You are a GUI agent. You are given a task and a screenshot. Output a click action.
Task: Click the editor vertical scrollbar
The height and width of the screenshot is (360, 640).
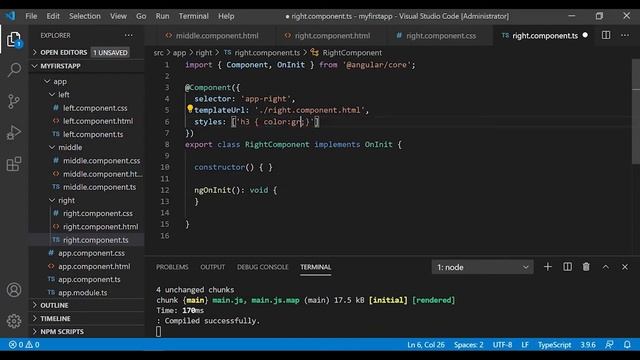[x=636, y=112]
